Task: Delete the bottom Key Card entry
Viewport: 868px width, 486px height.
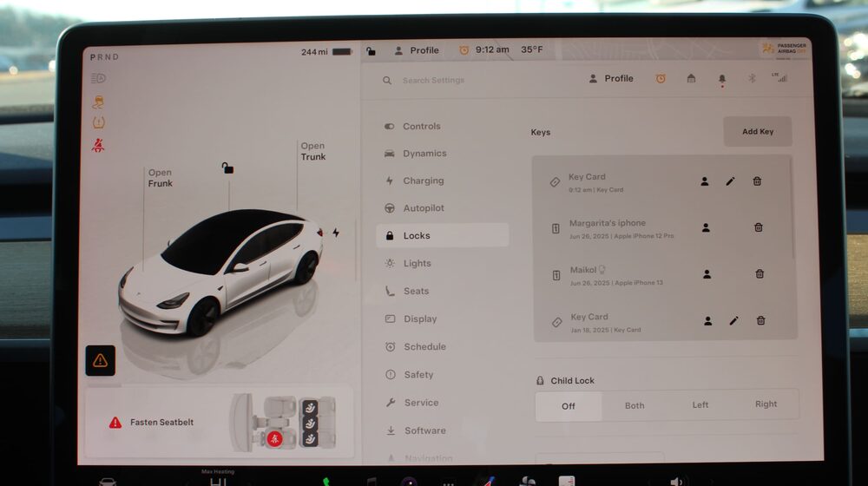Action: tap(760, 320)
